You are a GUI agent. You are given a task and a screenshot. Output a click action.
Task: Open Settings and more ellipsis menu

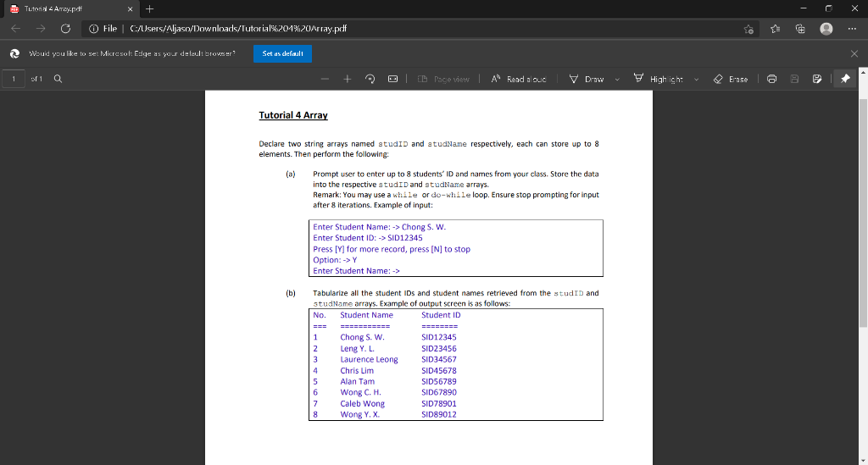pyautogui.click(x=852, y=29)
